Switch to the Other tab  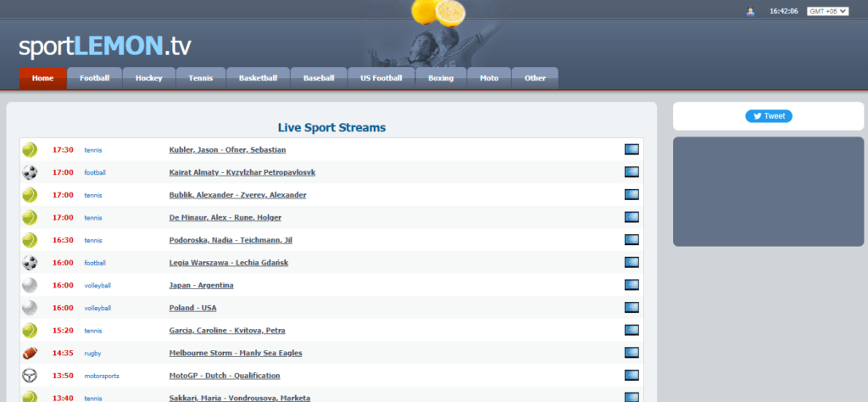coord(536,78)
